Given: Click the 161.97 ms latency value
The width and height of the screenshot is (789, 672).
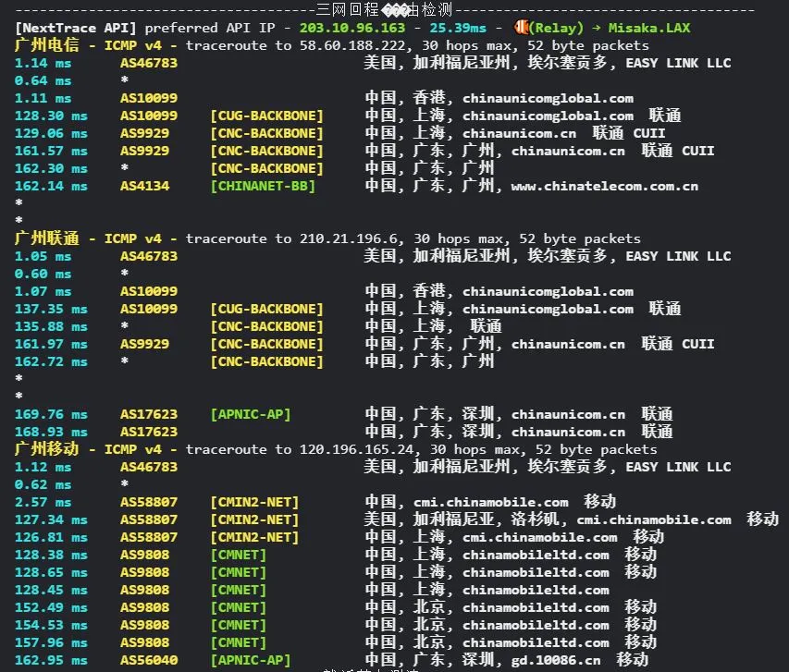Looking at the screenshot, I should click(51, 344).
